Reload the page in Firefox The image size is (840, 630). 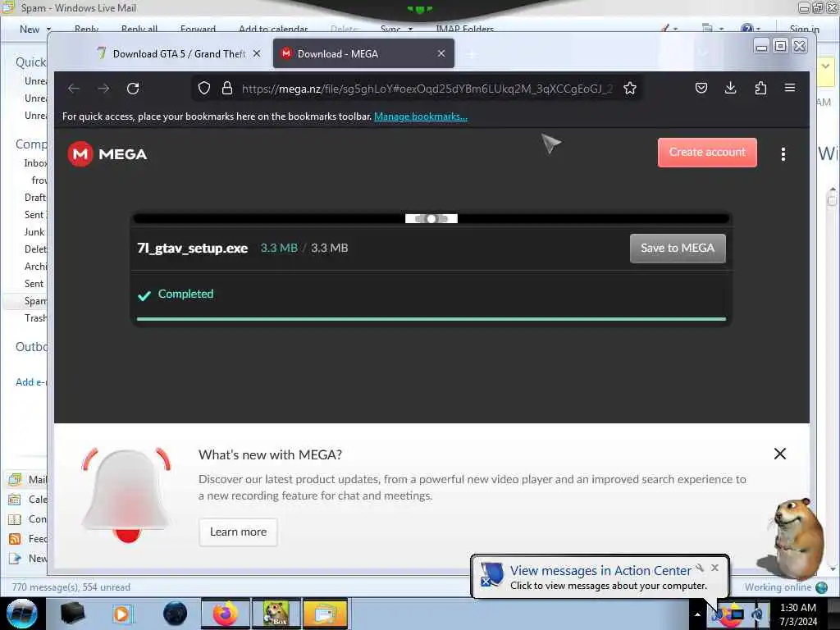pyautogui.click(x=133, y=89)
